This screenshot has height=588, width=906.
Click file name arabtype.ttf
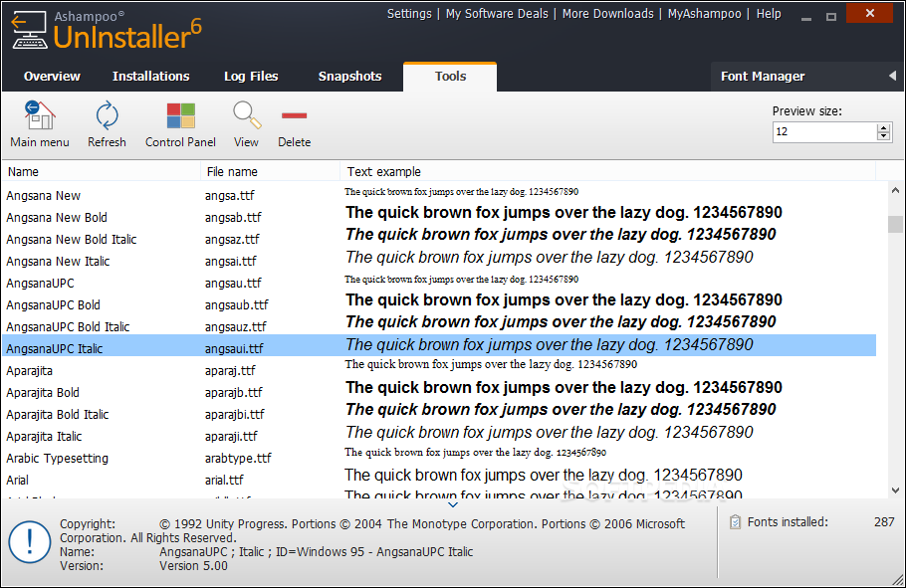pos(238,459)
